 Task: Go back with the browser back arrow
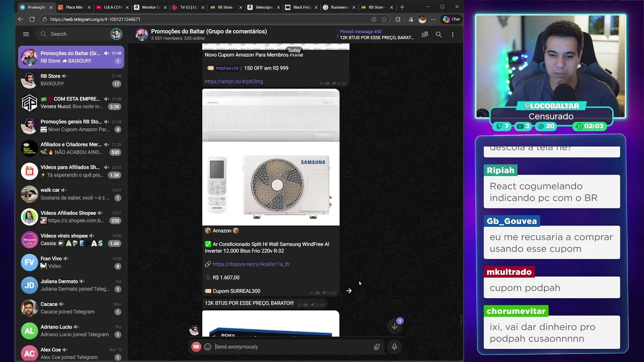21,19
